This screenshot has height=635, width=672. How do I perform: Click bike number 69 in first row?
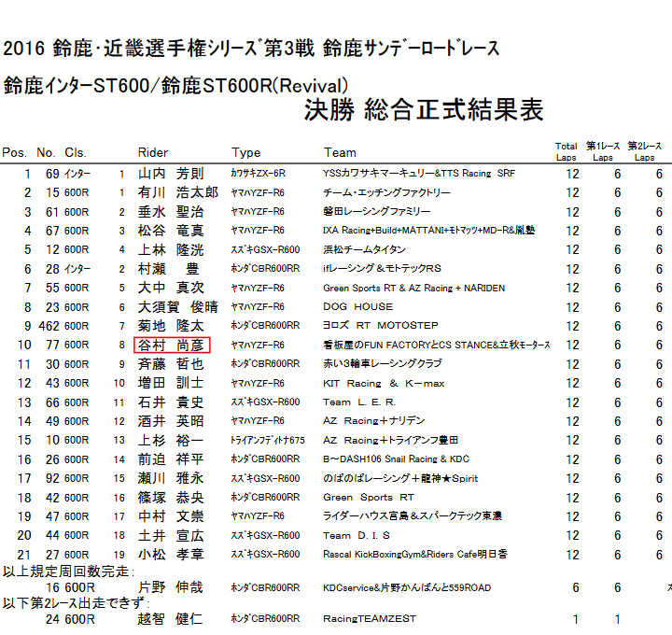point(52,174)
